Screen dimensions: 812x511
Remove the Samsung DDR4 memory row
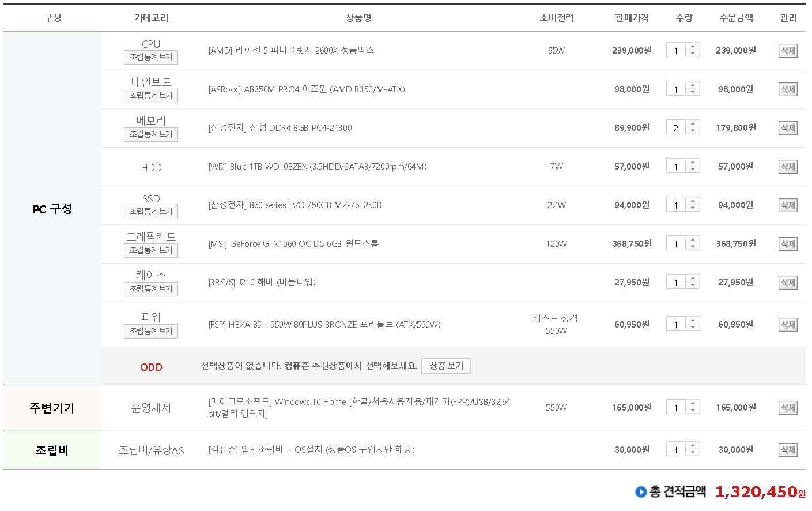[788, 128]
